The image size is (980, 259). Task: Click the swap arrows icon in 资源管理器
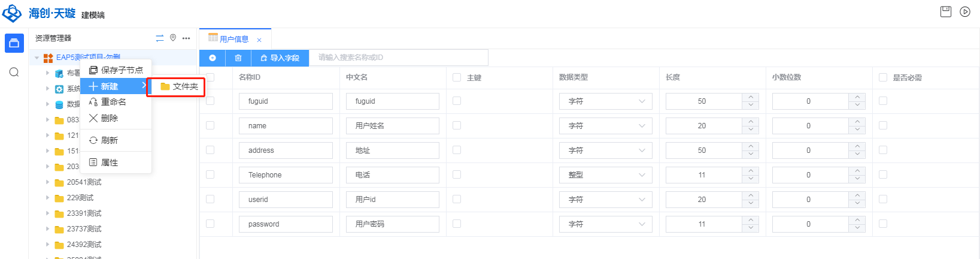pos(160,38)
